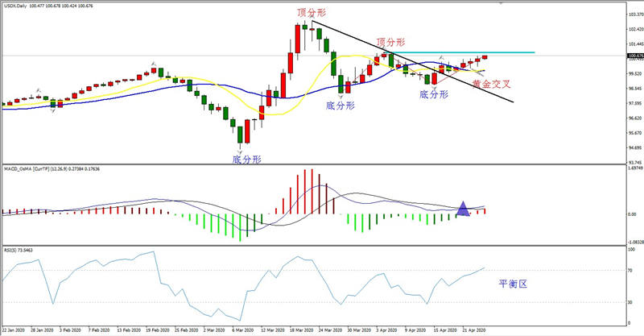Click the 1.69749 MACD scale value
Viewport: 644px width, 336px height.
pos(635,168)
